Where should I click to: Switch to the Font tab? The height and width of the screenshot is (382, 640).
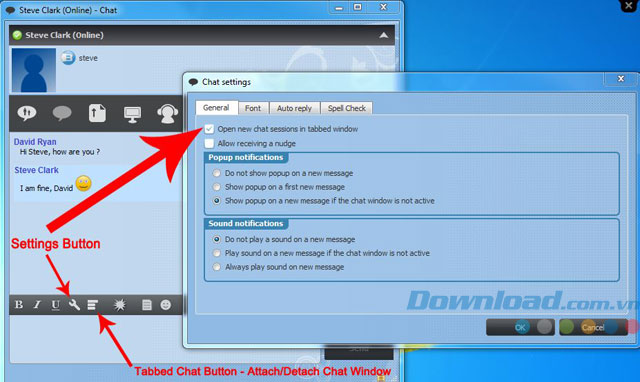pos(253,108)
